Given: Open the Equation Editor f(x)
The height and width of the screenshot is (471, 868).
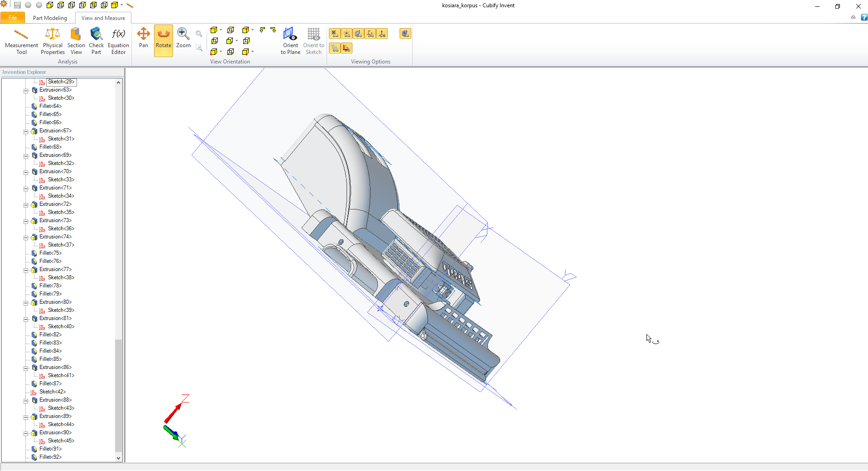Looking at the screenshot, I should click(118, 41).
